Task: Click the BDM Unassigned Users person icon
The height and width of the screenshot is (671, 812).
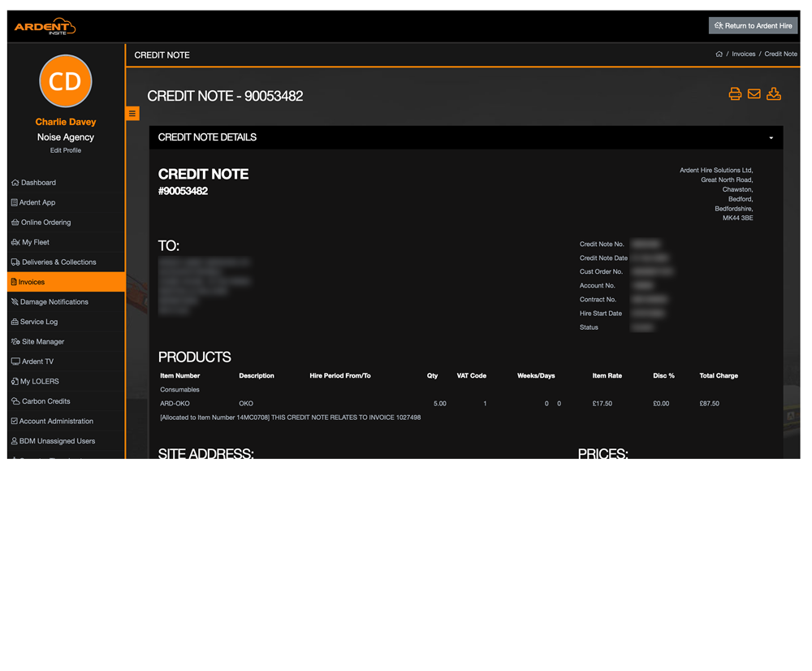Action: [15, 441]
